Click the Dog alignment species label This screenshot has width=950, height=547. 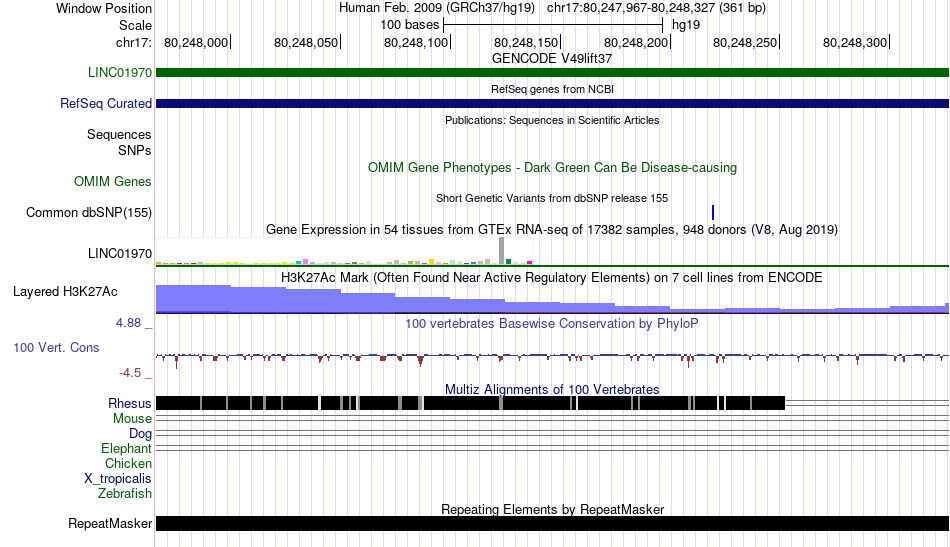pyautogui.click(x=140, y=434)
